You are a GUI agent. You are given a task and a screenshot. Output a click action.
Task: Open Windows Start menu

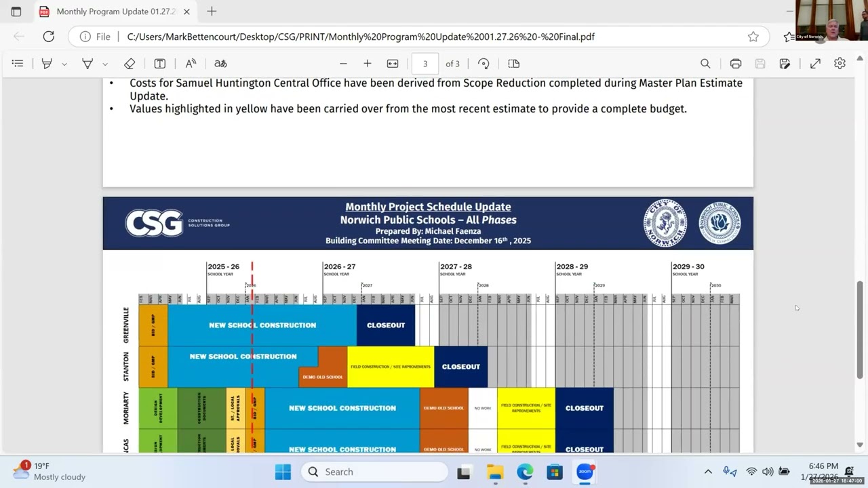tap(283, 472)
